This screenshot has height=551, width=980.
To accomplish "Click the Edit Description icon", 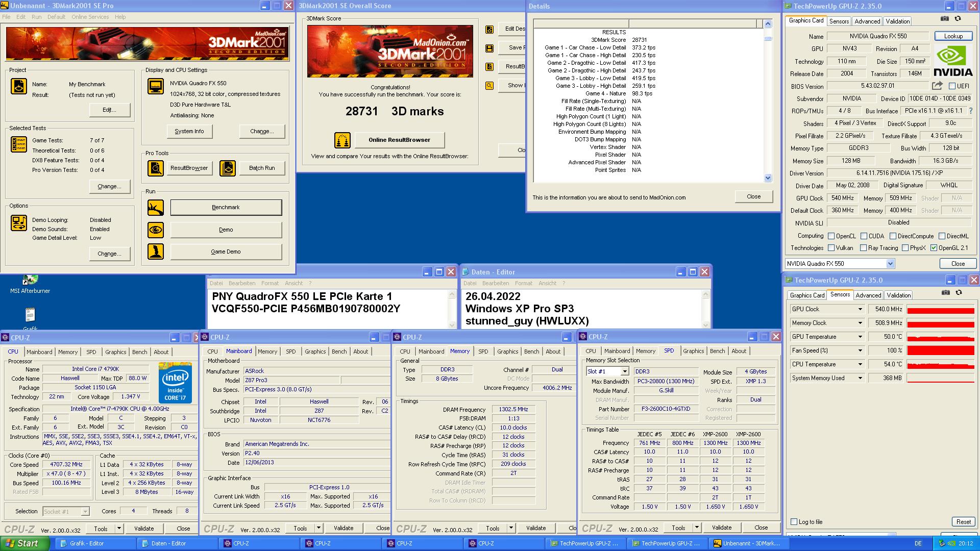I will click(x=489, y=30).
